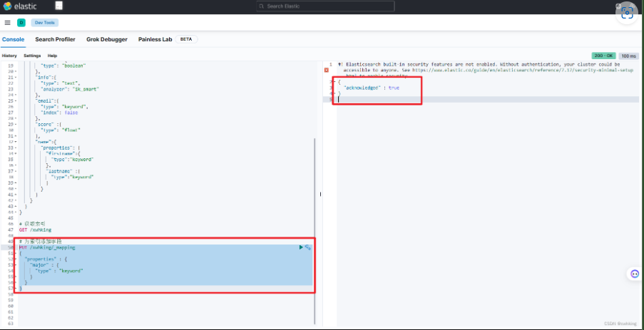Open the hamburger navigation menu

click(7, 23)
